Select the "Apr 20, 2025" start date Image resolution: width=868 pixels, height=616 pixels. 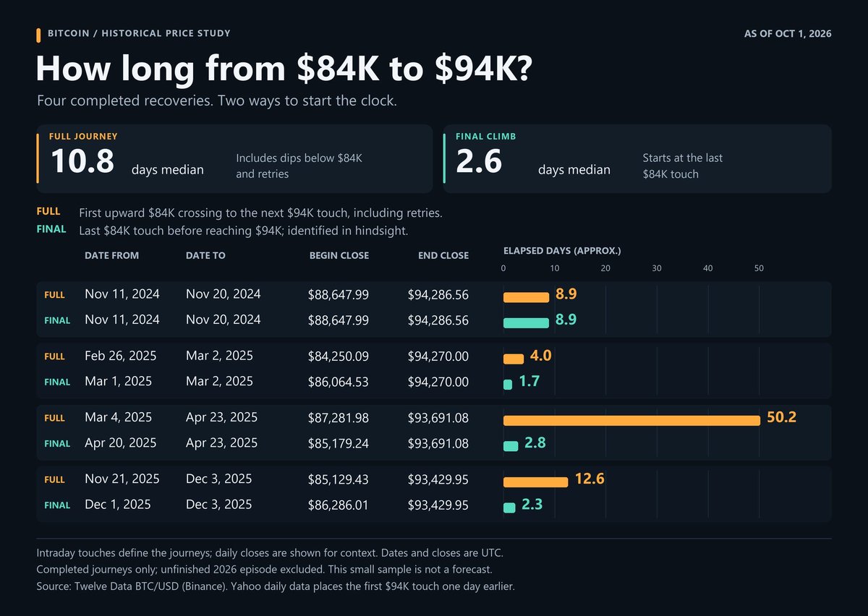(120, 442)
